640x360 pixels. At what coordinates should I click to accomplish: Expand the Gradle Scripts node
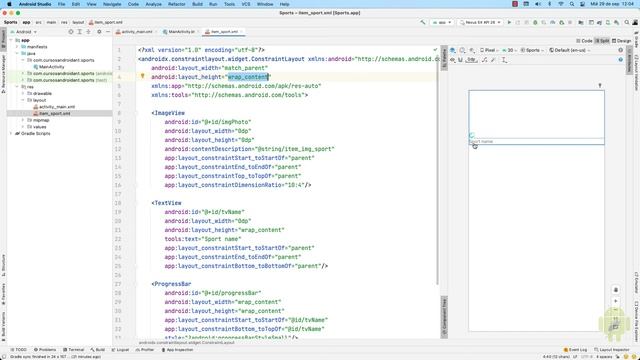click(11, 133)
